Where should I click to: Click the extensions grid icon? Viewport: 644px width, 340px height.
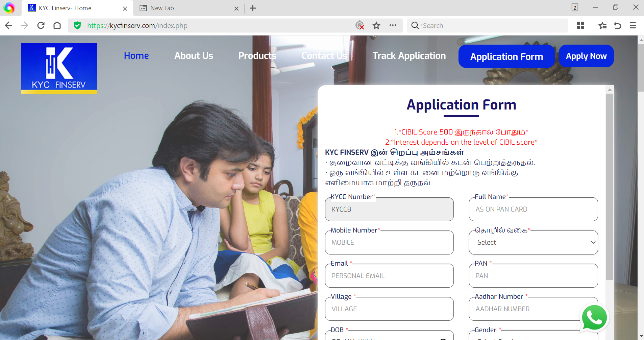580,26
